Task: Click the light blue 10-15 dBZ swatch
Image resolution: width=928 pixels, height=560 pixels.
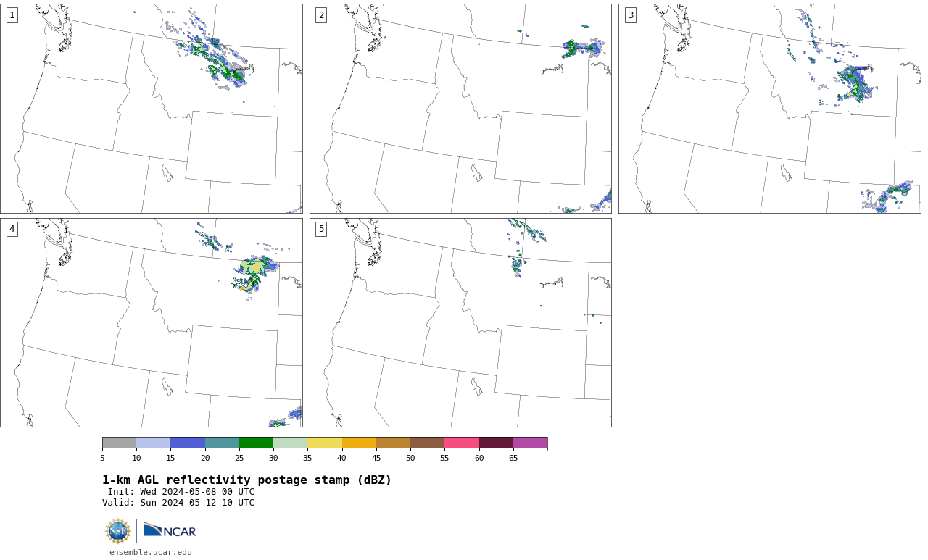Action: 154,443
